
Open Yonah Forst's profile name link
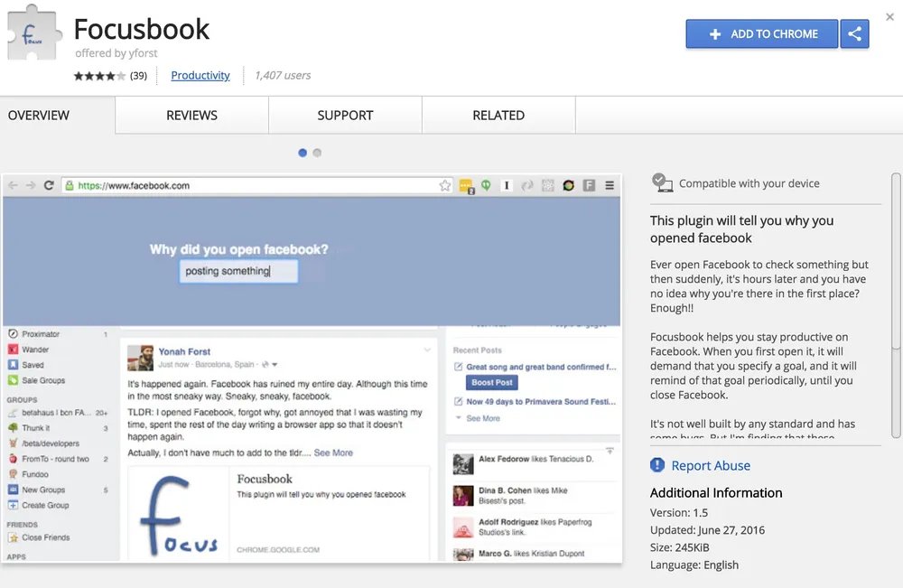pyautogui.click(x=184, y=351)
